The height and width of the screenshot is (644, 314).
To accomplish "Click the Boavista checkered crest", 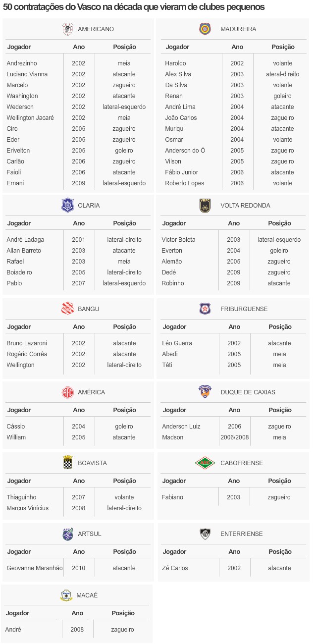I will pyautogui.click(x=67, y=463).
